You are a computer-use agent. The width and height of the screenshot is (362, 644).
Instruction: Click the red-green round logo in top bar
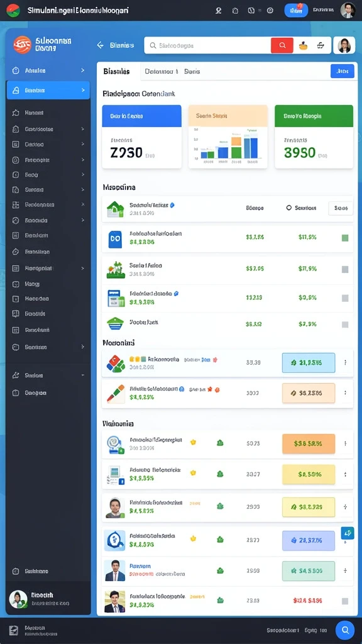pos(13,10)
